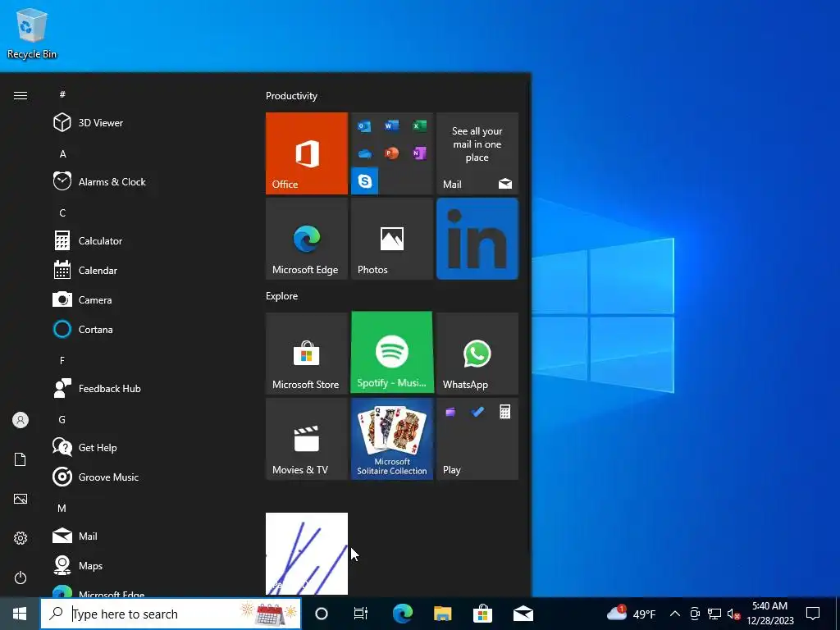The image size is (840, 630).
Task: Select the M letter header in app list
Action: [x=62, y=508]
